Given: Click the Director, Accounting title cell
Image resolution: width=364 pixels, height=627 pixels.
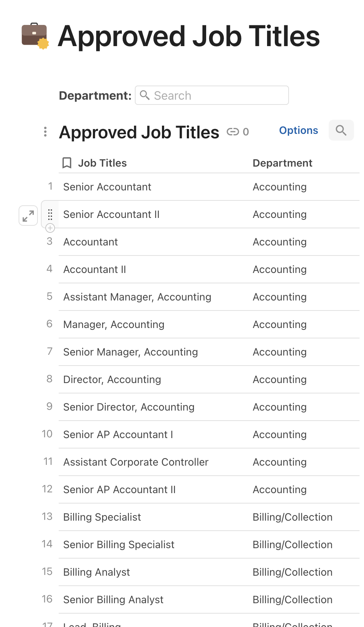Looking at the screenshot, I should tap(112, 379).
